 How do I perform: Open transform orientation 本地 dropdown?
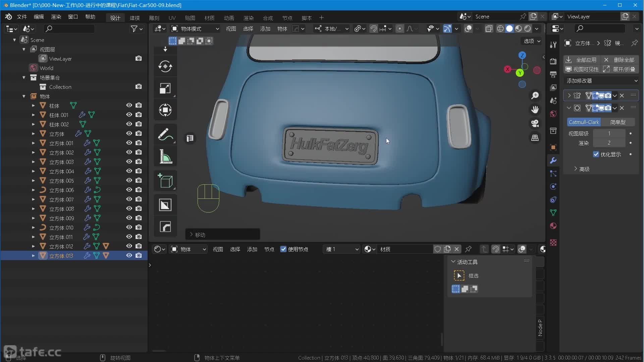pos(331,29)
